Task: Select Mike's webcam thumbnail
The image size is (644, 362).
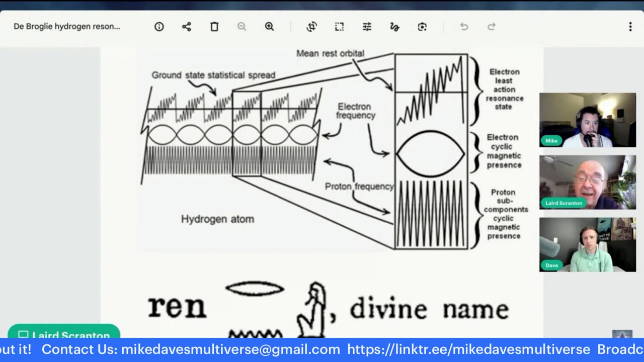Action: point(588,120)
